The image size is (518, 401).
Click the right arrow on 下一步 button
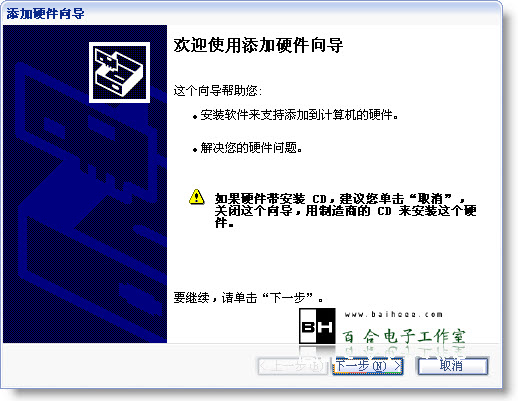(x=397, y=366)
